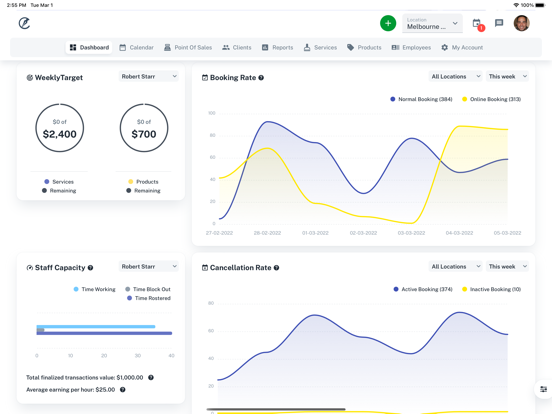This screenshot has height=414, width=552.
Task: Go to the Clients tab
Action: 237,48
